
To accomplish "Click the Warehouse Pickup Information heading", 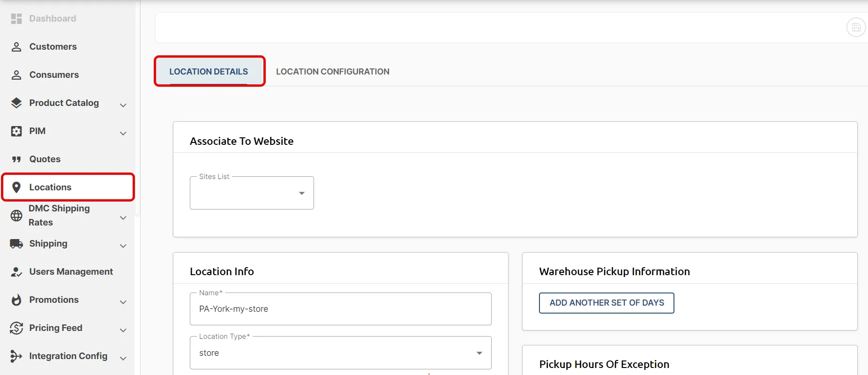I will point(614,271).
